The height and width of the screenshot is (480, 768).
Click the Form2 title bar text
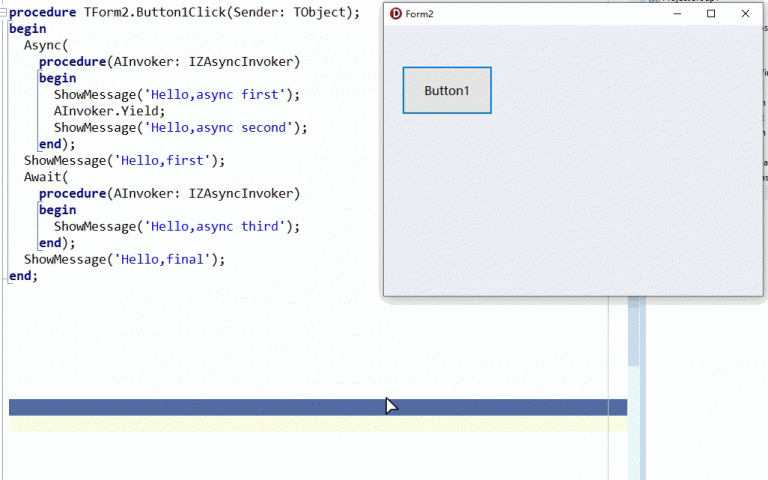(x=419, y=14)
